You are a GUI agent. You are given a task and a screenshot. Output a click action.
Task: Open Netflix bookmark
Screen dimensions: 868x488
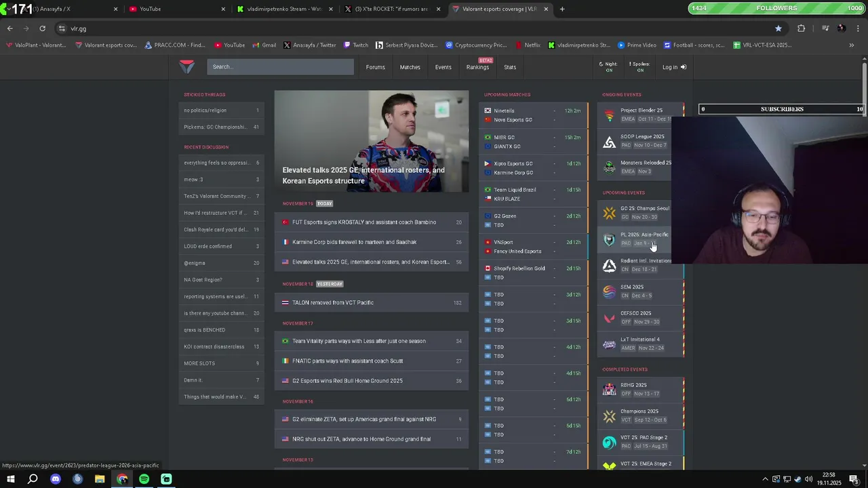click(528, 45)
